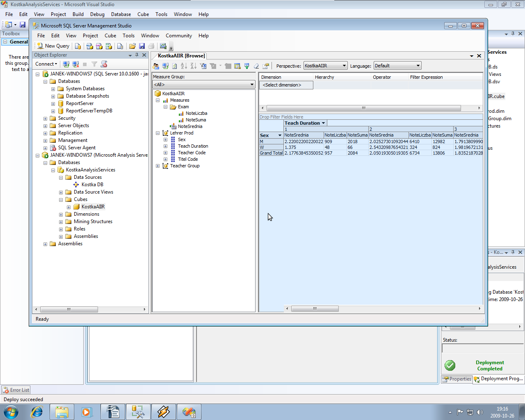Collapse the Data Sources folder
Viewport: 525px width, 420px height.
[x=61, y=178]
